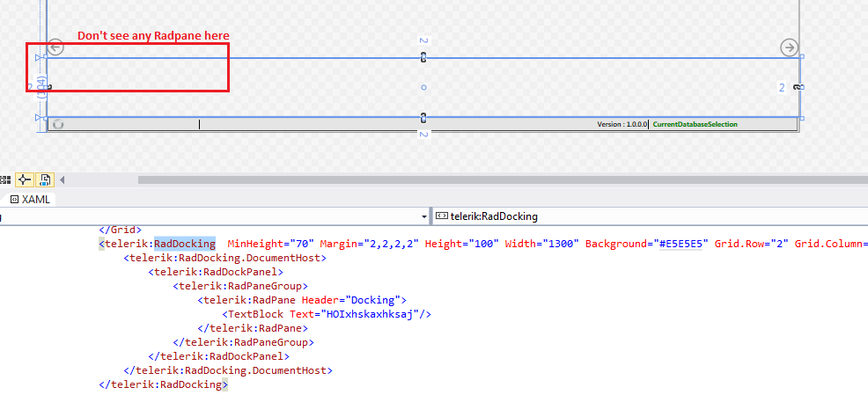Click the top-right resize handle of RadDocking

802,56
